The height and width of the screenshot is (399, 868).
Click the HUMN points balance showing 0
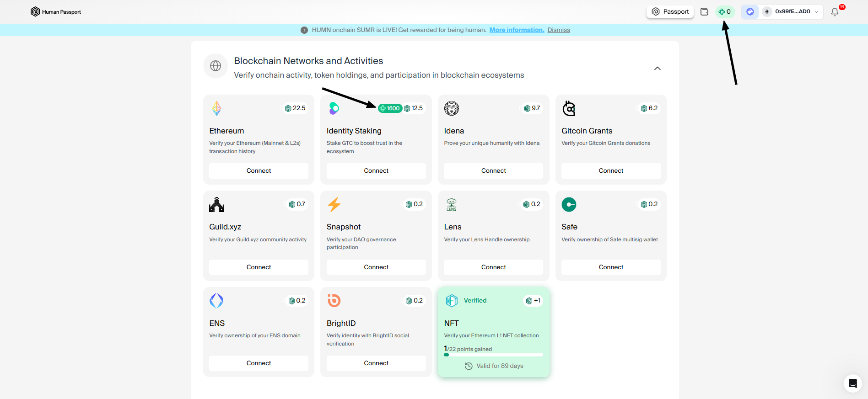pos(725,12)
